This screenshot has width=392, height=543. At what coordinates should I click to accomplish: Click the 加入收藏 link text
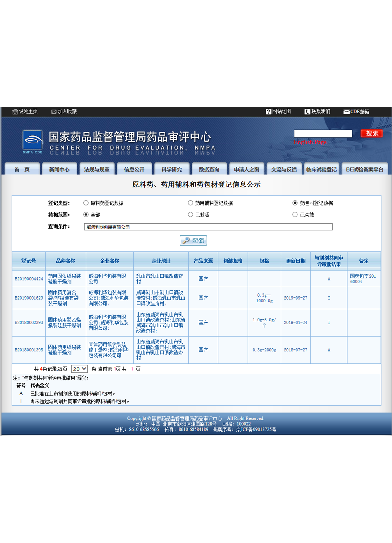(x=67, y=111)
